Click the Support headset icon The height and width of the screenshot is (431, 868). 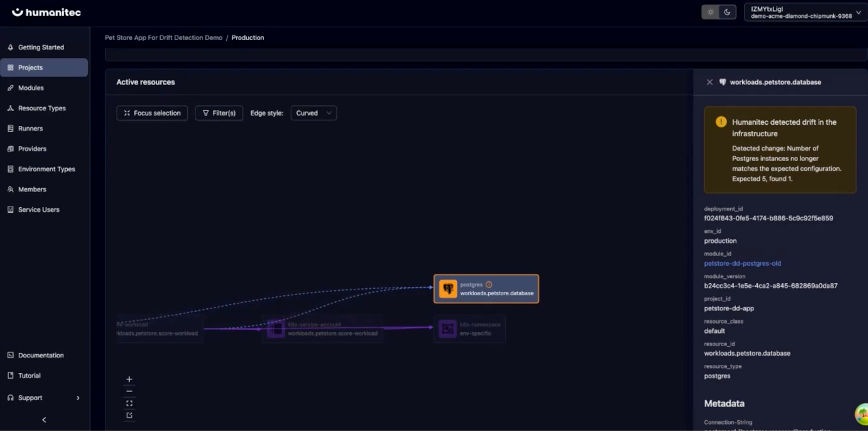coord(10,398)
